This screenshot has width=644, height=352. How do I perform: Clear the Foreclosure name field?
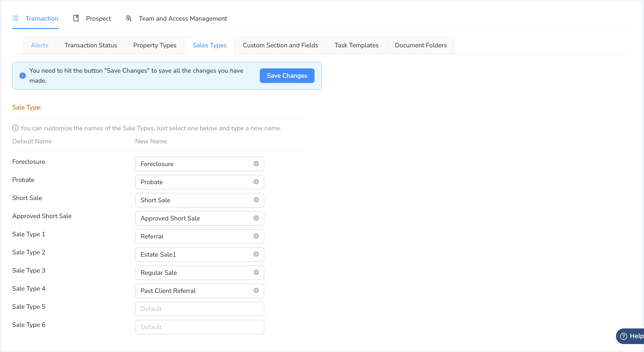coord(256,164)
